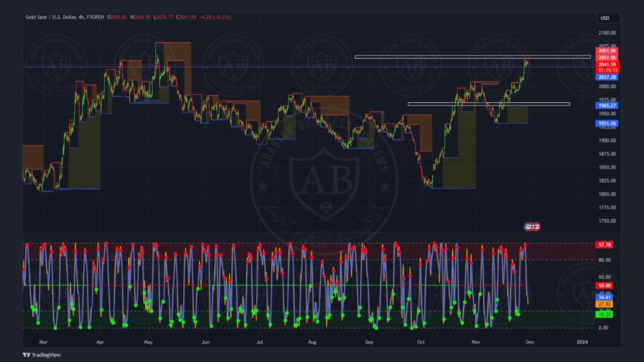This screenshot has width=644, height=362.
Task: Click the Jul label on the time axis
Action: point(260,342)
